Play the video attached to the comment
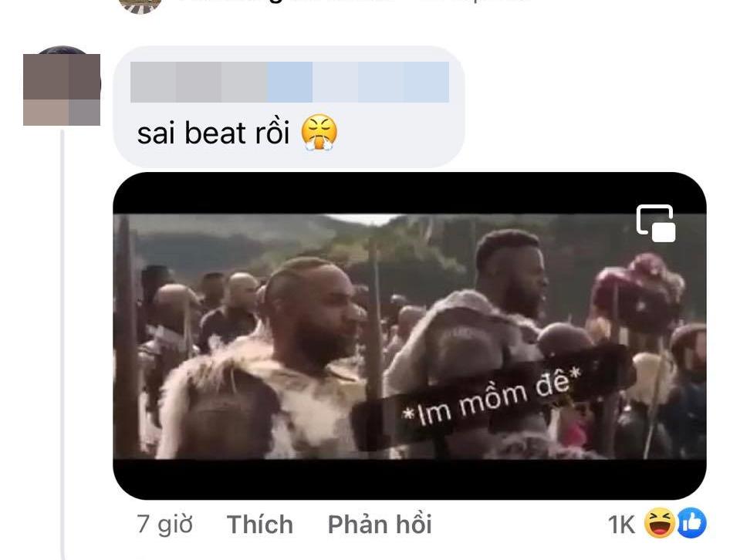The width and height of the screenshot is (730, 560). tap(410, 336)
